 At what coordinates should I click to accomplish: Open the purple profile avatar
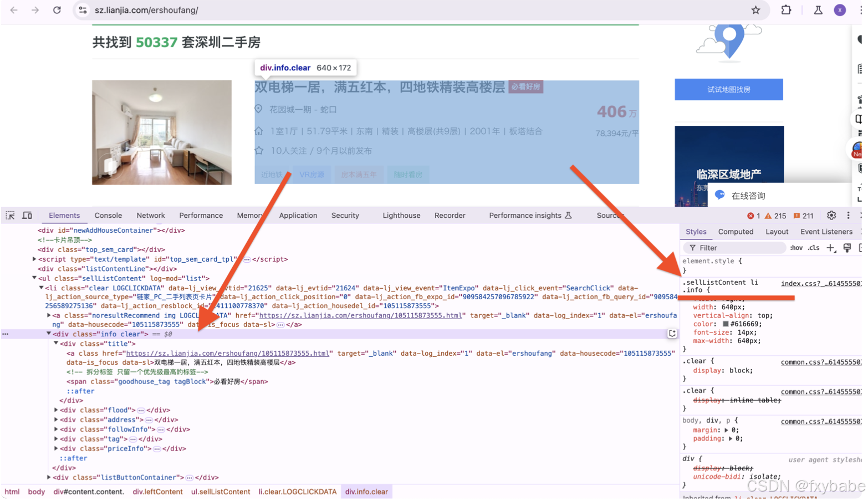click(x=840, y=10)
